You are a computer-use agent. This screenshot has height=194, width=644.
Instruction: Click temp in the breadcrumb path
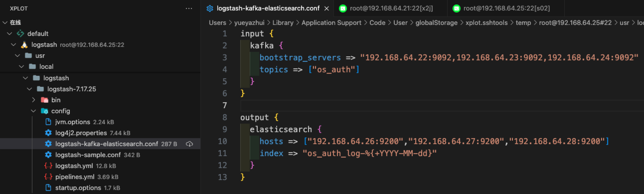[x=523, y=22]
